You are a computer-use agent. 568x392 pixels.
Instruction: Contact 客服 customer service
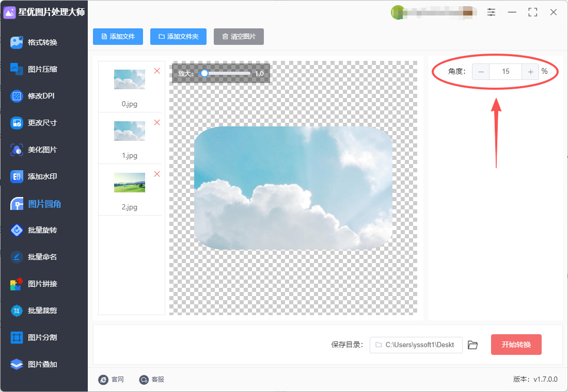[x=152, y=379]
